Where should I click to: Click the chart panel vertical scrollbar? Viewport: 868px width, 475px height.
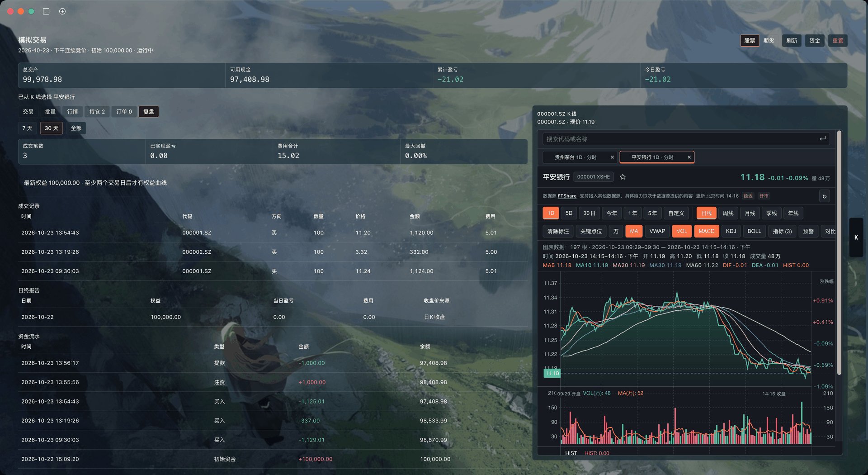pos(839,253)
